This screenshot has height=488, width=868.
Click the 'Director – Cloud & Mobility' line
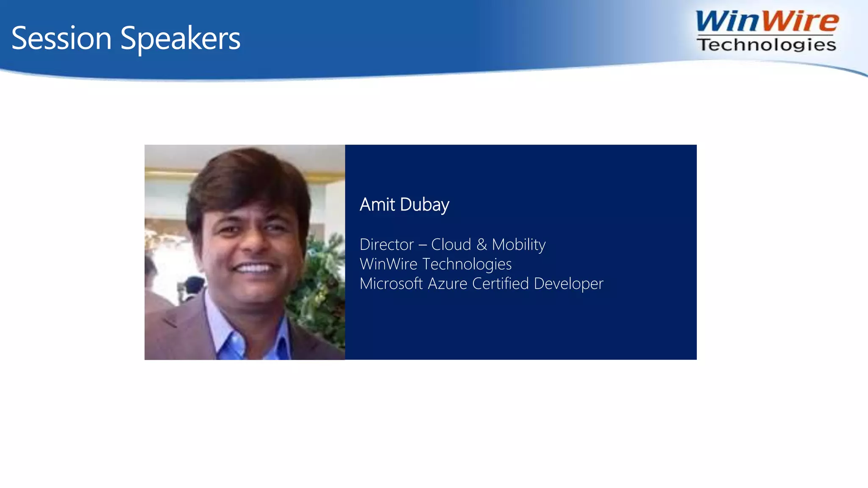coord(452,245)
